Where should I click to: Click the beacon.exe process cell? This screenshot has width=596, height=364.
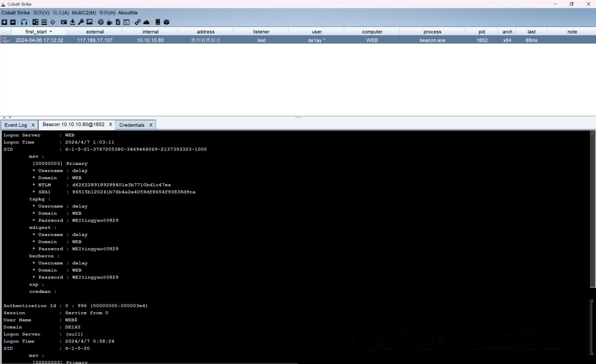433,40
